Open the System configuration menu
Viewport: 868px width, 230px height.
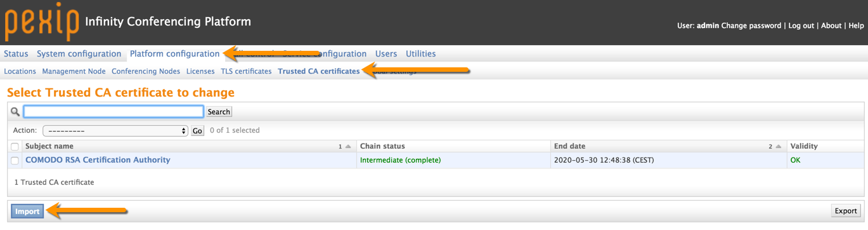[79, 54]
